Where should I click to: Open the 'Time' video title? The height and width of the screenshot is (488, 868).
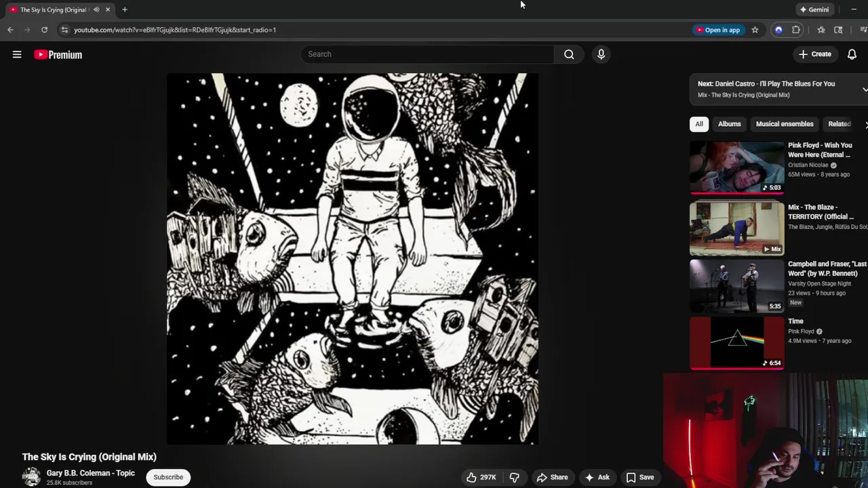[x=795, y=321]
